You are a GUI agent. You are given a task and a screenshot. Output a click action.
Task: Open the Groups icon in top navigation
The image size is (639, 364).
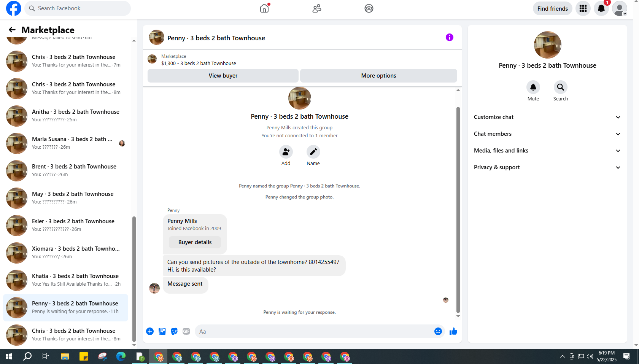point(369,8)
